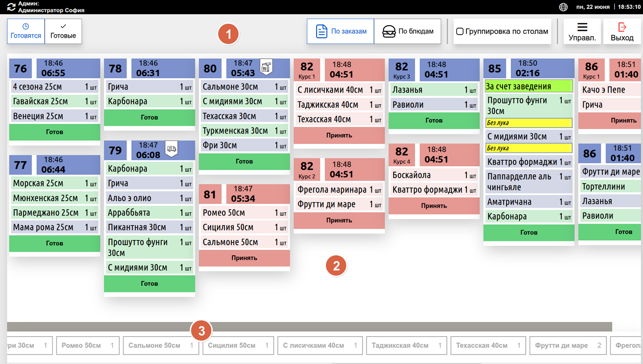Click delivery car icon on order 79
The image size is (643, 364).
point(172,149)
